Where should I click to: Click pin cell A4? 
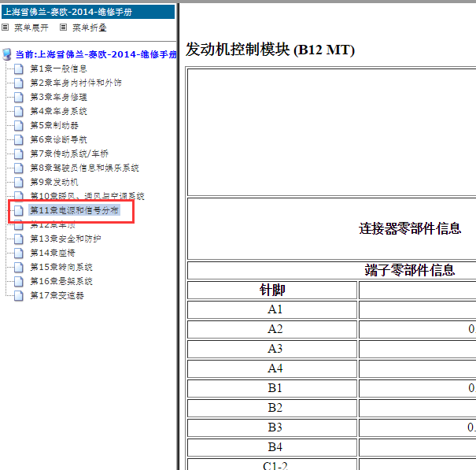click(x=272, y=368)
